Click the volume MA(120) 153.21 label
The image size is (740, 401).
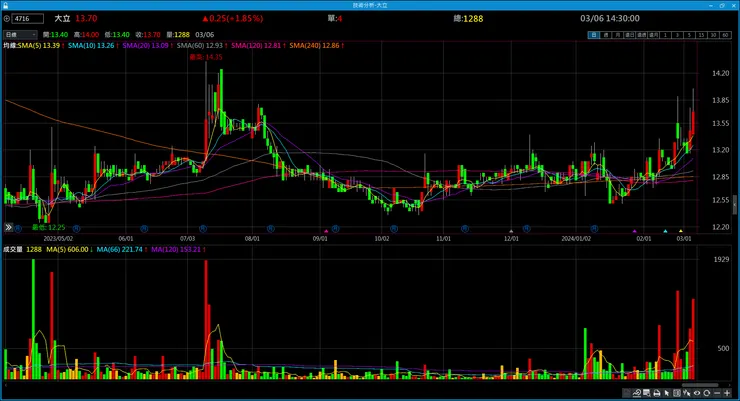(x=178, y=249)
